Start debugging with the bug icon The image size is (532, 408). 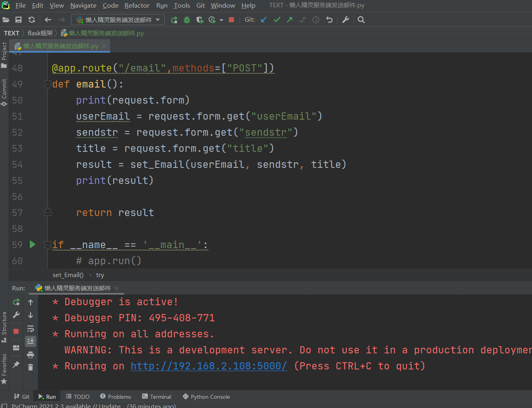click(187, 20)
